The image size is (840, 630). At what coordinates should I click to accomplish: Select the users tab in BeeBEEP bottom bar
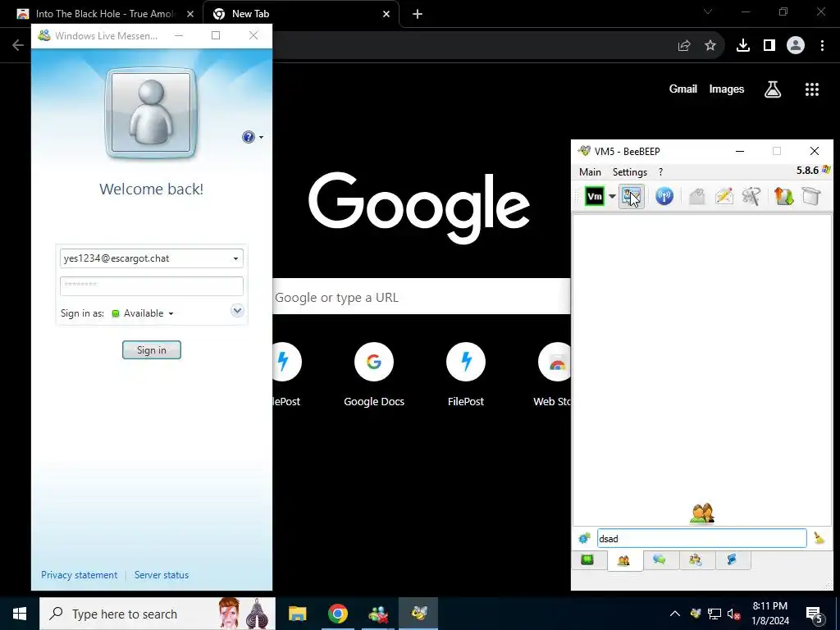pos(623,561)
